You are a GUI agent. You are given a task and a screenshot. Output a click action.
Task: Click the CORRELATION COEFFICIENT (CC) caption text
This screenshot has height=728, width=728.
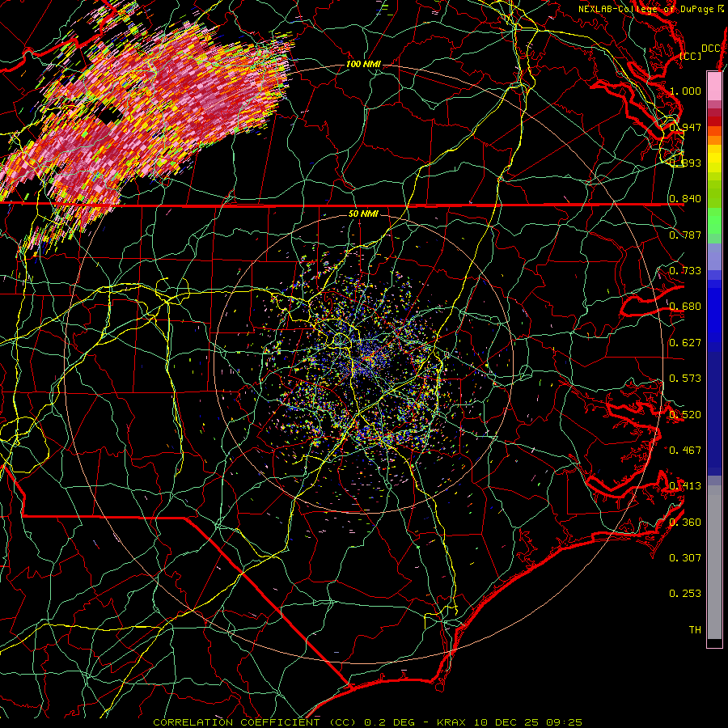[255, 722]
